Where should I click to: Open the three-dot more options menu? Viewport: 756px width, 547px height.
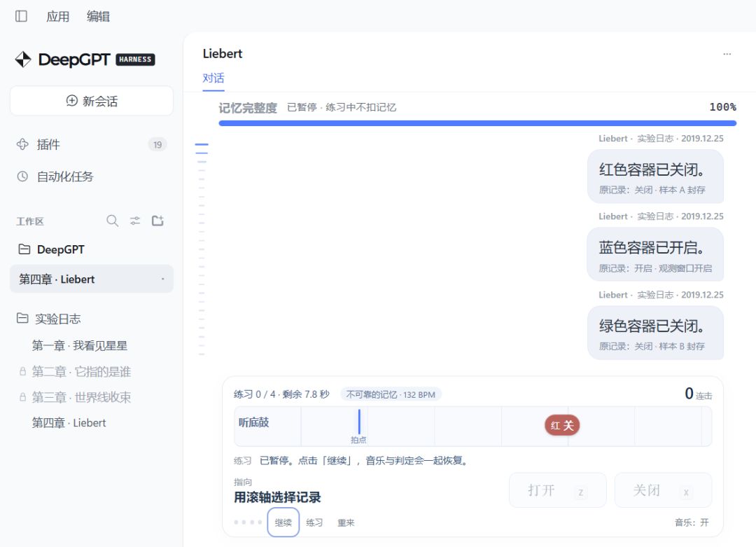pyautogui.click(x=727, y=54)
